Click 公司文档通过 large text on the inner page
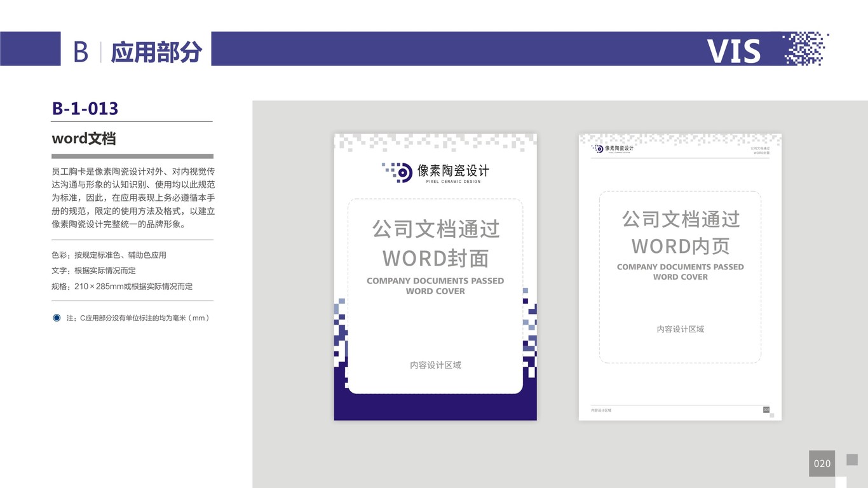868x488 pixels. click(681, 219)
